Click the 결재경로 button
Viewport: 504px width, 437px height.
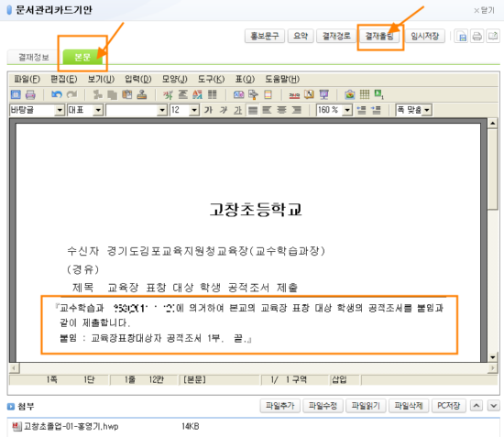coord(336,36)
